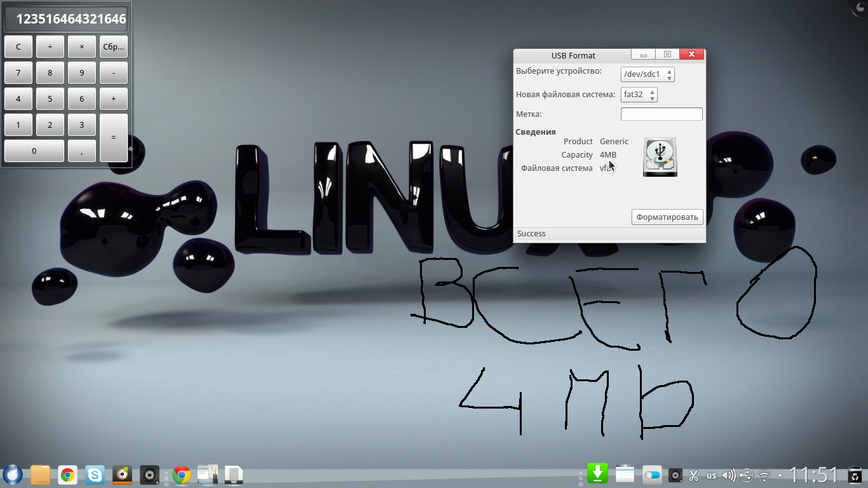Open the speaker app beside Skype's neighbor
This screenshot has width=868, height=488.
150,475
